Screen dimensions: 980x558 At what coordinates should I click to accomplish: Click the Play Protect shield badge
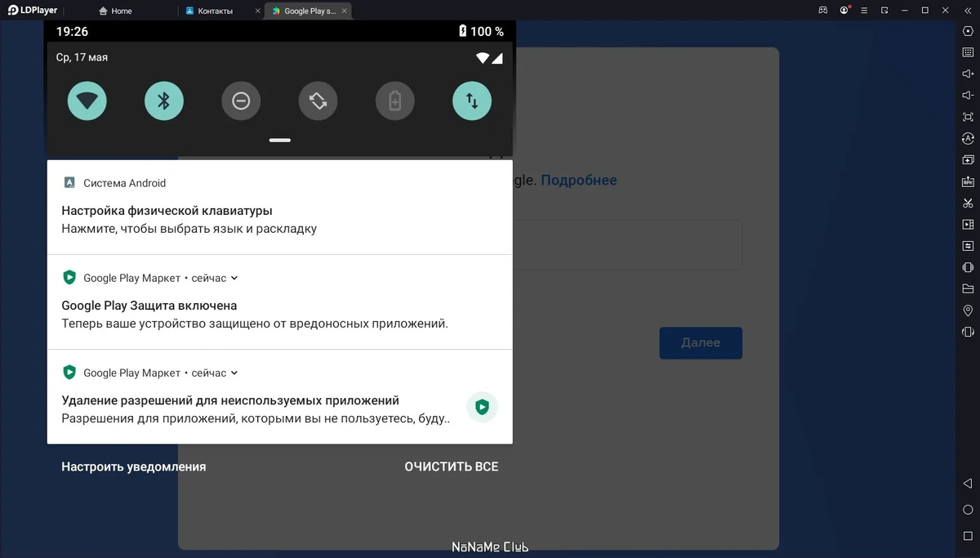[x=482, y=407]
